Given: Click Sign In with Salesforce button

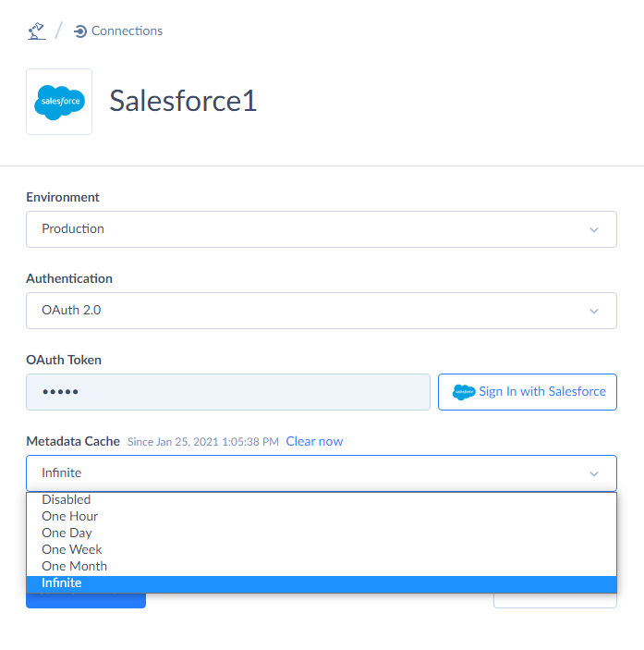Looking at the screenshot, I should 528,392.
